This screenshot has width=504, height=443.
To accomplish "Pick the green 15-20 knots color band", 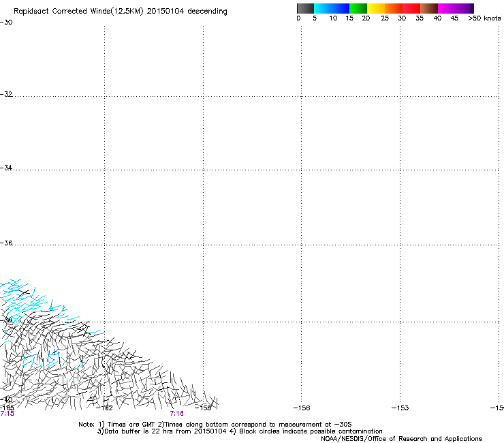I will 358,8.
